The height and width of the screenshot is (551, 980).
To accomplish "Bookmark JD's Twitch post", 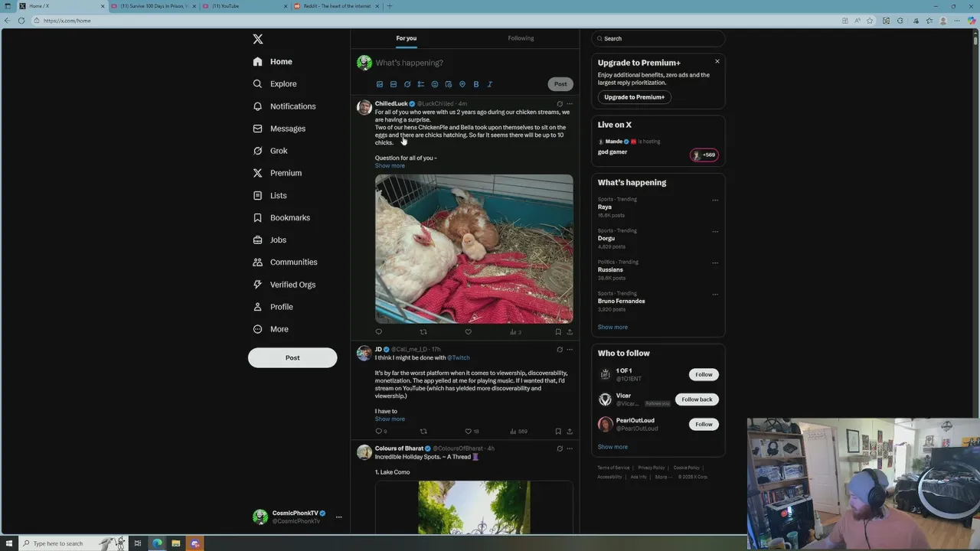I will 558,432.
